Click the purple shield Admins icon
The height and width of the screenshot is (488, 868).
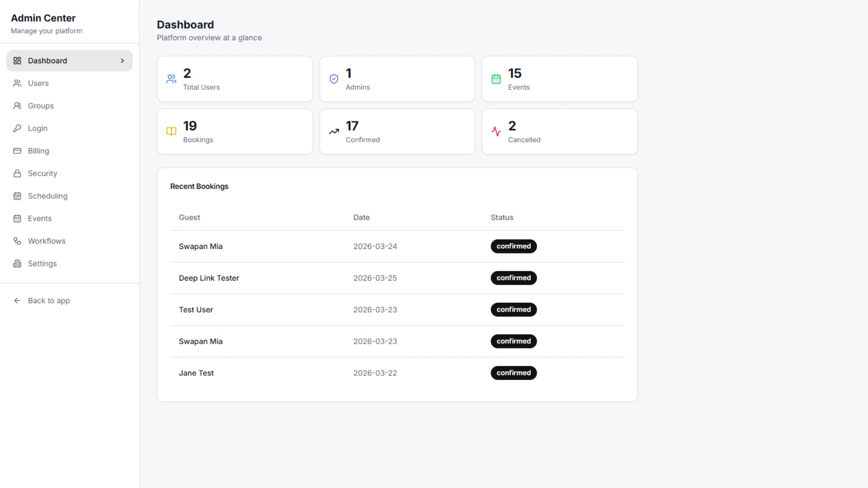pyautogui.click(x=334, y=79)
